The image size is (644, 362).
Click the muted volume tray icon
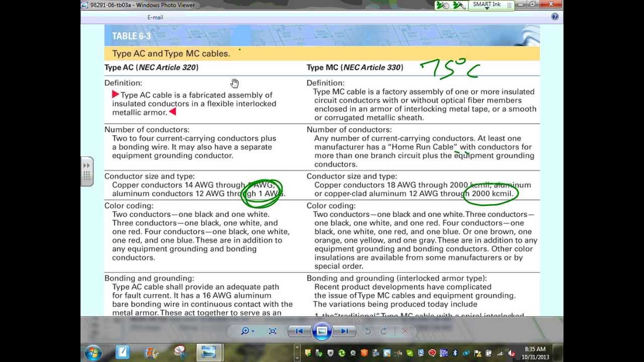(x=511, y=353)
